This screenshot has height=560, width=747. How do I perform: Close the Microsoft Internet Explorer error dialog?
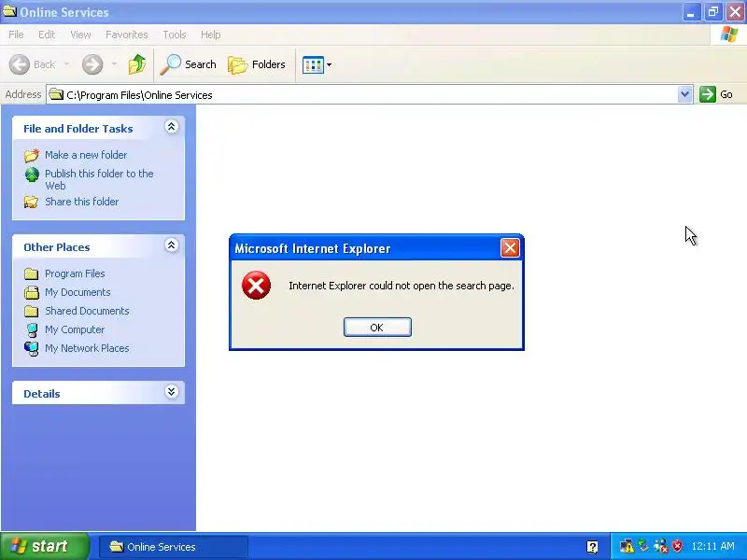pos(510,248)
